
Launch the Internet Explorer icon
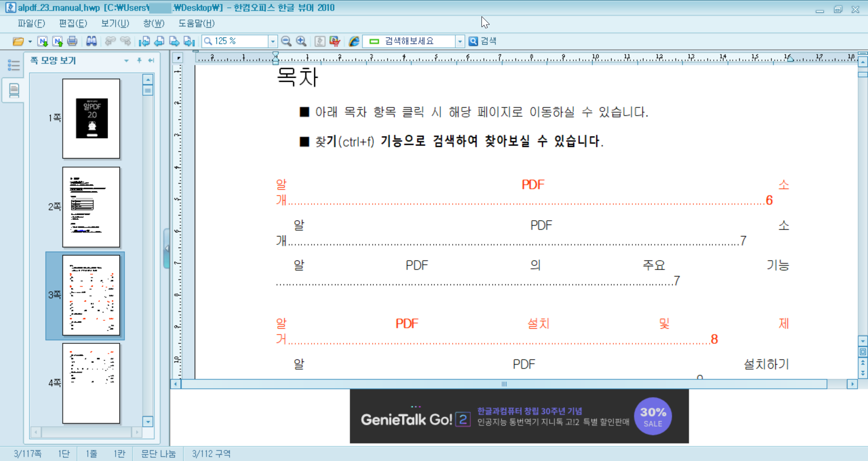pos(354,41)
